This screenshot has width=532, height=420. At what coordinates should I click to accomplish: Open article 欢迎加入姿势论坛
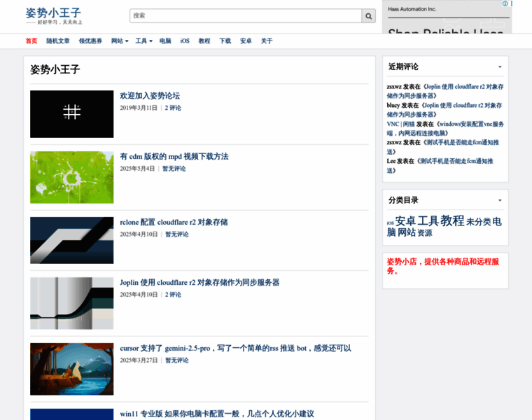[x=150, y=96]
